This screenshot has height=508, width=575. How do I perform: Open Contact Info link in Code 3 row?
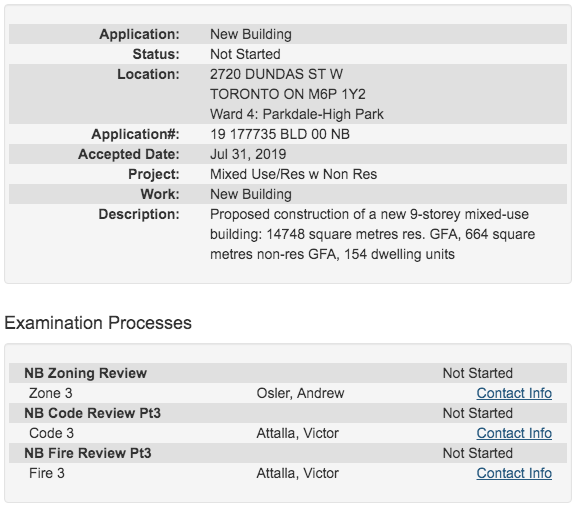coord(514,433)
